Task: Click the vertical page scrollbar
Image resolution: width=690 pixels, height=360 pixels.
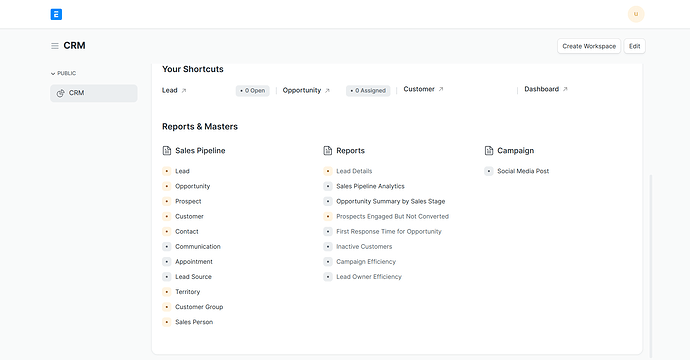Action: click(x=650, y=266)
